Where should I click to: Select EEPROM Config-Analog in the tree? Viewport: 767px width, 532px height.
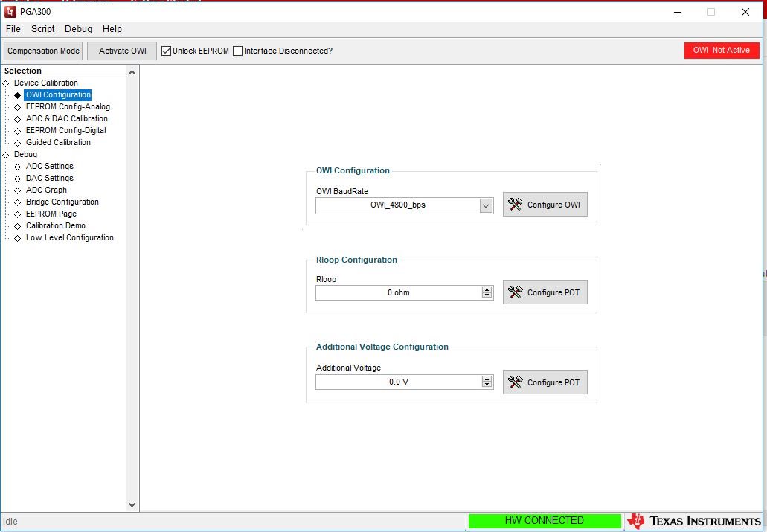coord(68,106)
